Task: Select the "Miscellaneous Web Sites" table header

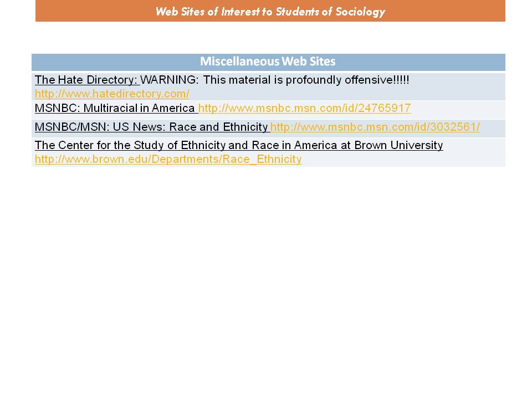Action: tap(268, 62)
